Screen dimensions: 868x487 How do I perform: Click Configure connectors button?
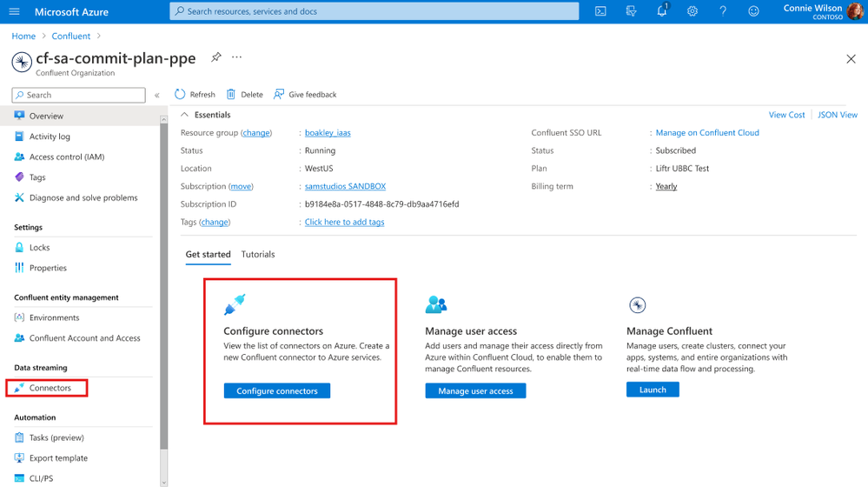(277, 391)
